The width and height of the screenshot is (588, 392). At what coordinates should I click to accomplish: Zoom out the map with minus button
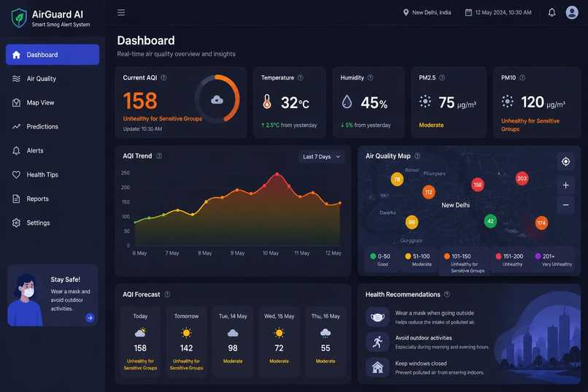click(565, 205)
